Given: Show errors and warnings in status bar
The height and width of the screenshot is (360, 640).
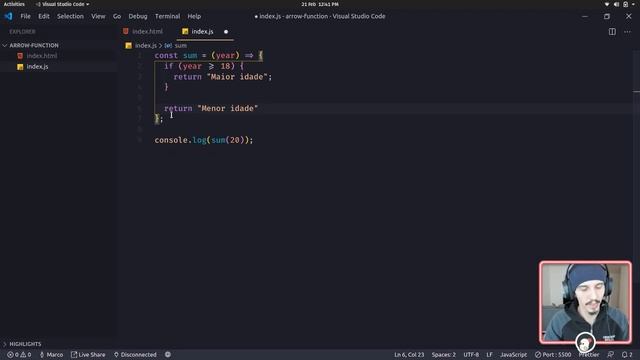Looking at the screenshot, I should tap(19, 355).
